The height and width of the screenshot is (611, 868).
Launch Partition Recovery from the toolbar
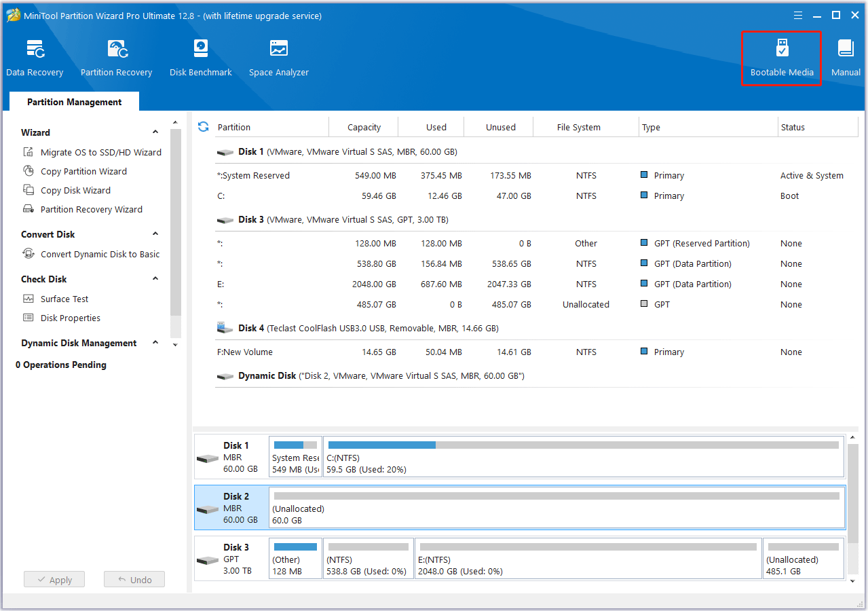coord(116,58)
